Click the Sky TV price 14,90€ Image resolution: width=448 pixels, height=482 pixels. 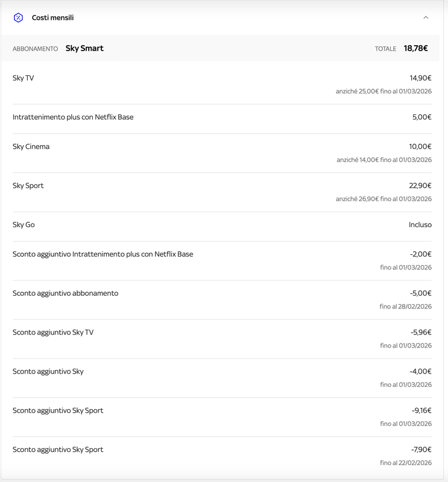420,78
